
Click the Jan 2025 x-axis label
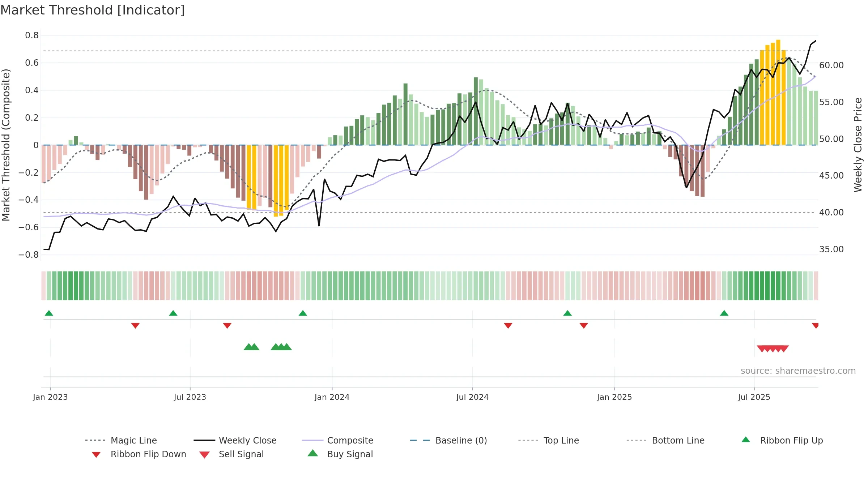(614, 397)
